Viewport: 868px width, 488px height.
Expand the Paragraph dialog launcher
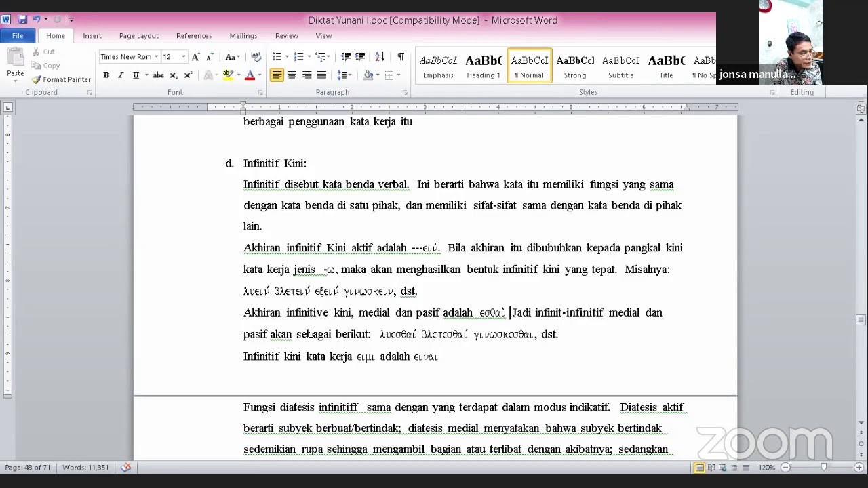405,93
